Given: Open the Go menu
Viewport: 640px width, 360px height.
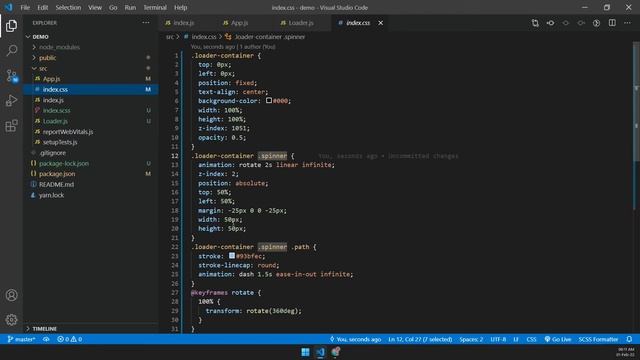Looking at the screenshot, I should pyautogui.click(x=113, y=7).
